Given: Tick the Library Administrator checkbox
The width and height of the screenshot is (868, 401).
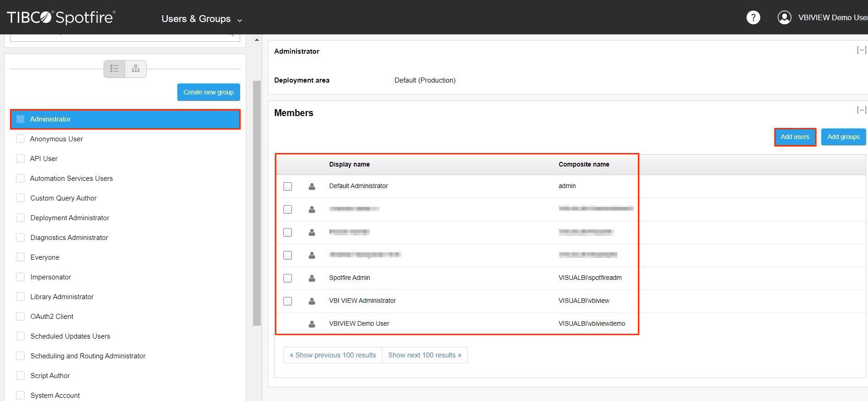Looking at the screenshot, I should [20, 297].
